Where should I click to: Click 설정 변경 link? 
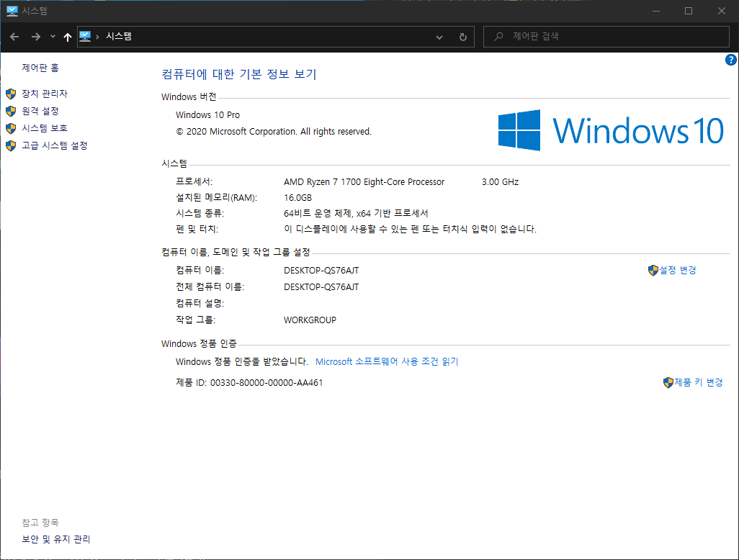click(677, 271)
